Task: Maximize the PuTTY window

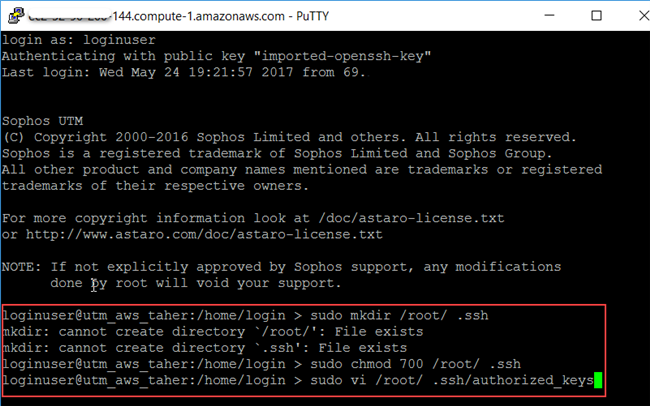Action: coord(596,16)
